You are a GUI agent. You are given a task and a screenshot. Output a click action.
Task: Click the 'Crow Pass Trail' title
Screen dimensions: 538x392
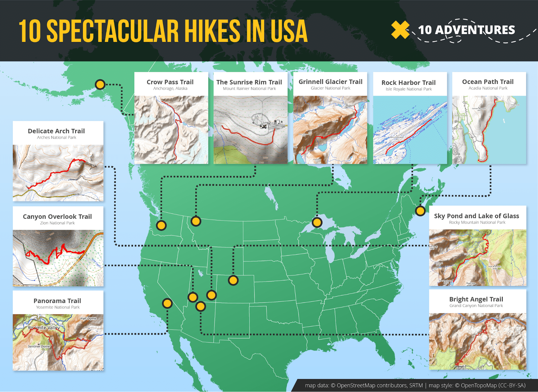[x=170, y=82]
